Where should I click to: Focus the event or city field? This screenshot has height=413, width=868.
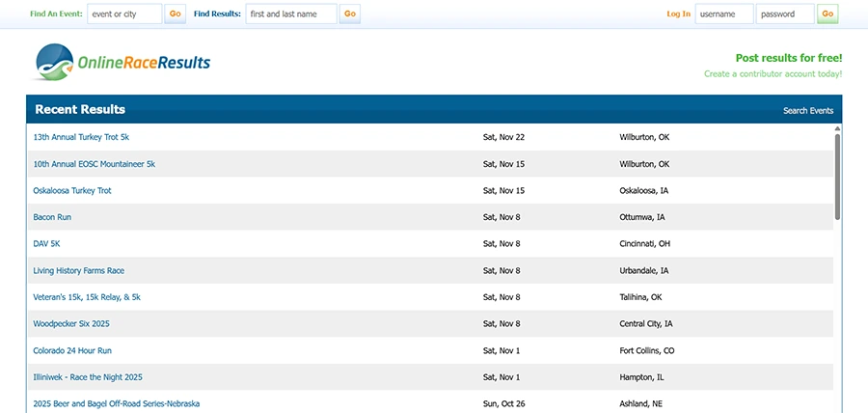click(x=124, y=14)
